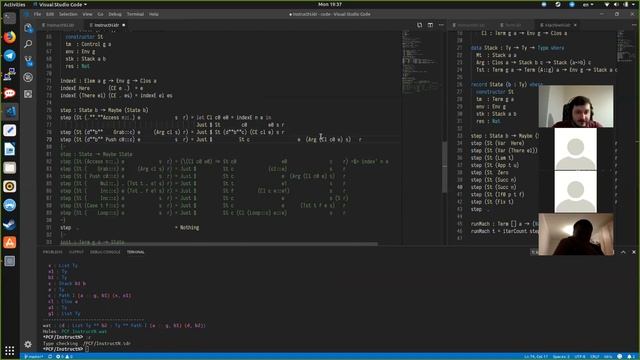Open the View menu
Screen dimensions: 640x360
87,14
